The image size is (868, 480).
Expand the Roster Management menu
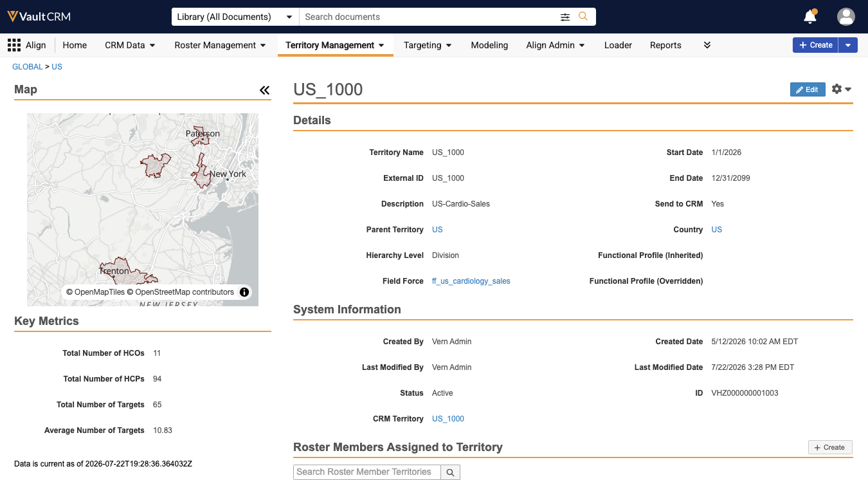(220, 45)
